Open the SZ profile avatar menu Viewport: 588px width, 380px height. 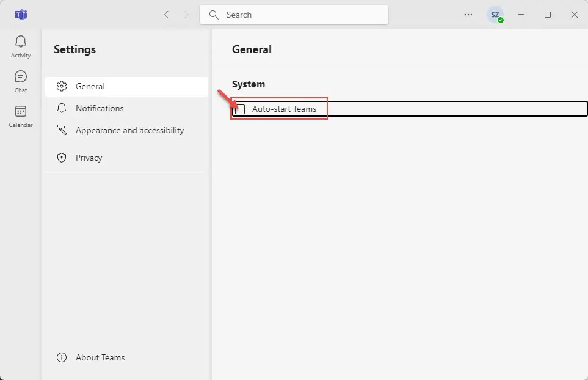[495, 15]
